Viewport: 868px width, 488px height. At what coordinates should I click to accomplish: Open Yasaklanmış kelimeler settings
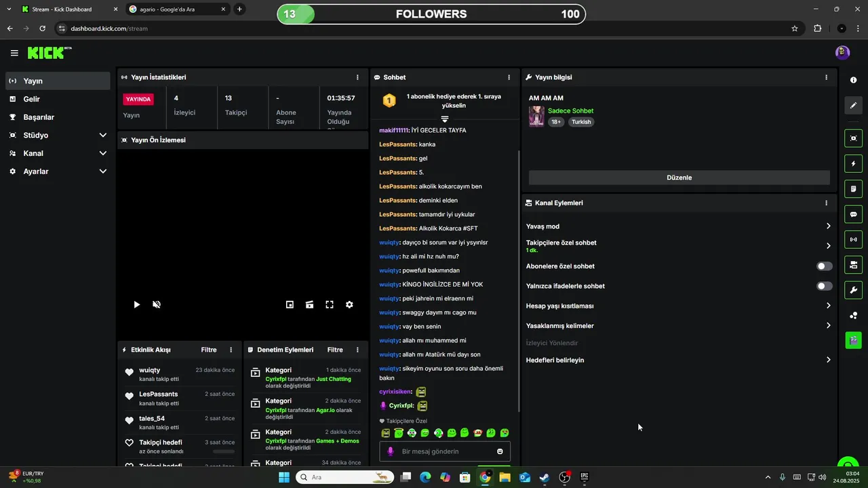pyautogui.click(x=678, y=325)
